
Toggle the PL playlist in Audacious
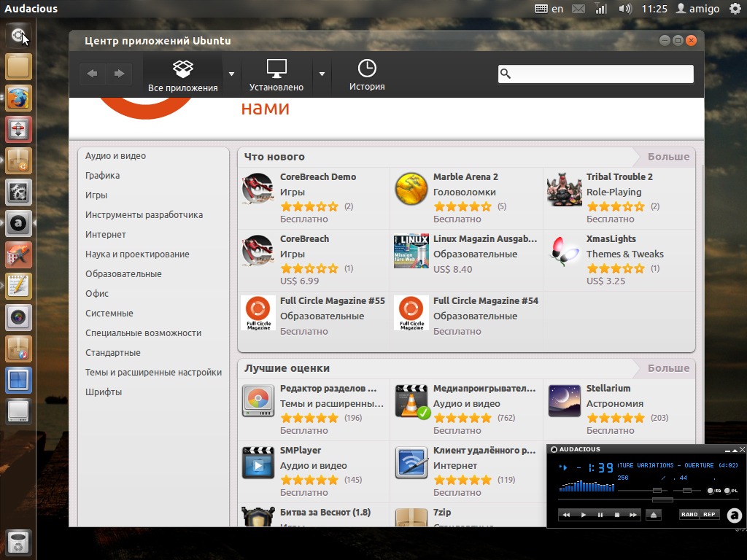731,491
